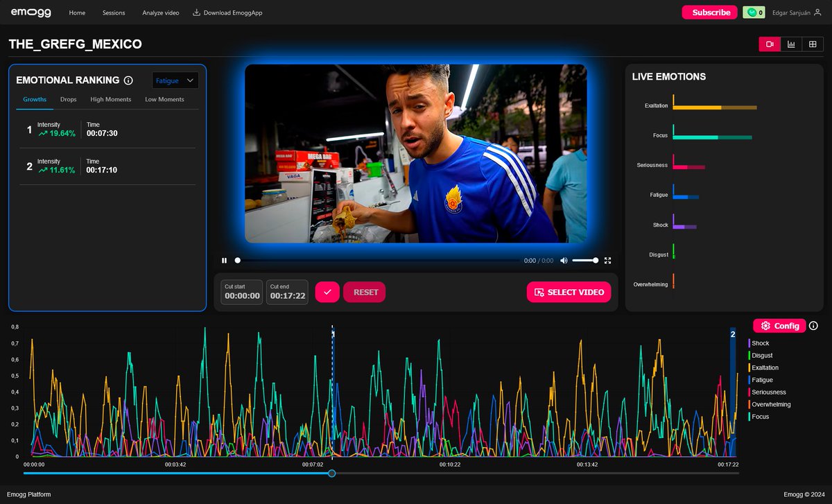Viewport: 832px width, 504px height.
Task: Download EmoggApp from top bar
Action: click(227, 12)
